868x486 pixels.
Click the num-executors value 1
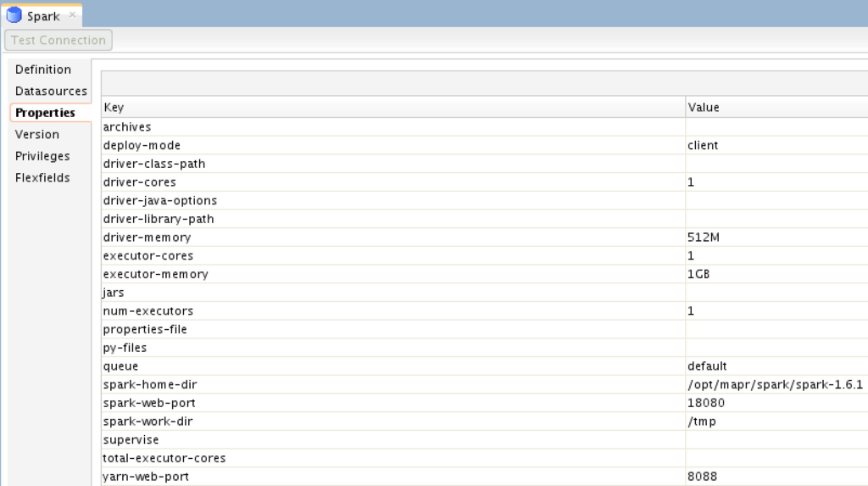tap(691, 311)
